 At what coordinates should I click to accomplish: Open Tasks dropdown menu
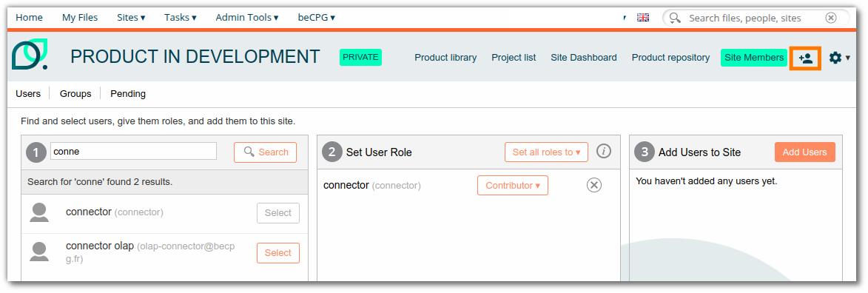[x=181, y=18]
